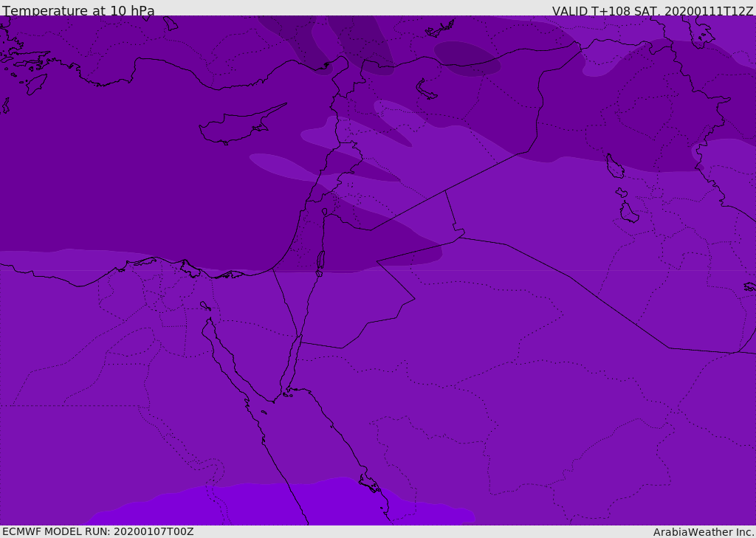Click the 'ECMWF MODEL RUN: 20200107T00Z' footer text
This screenshot has height=538, width=756.
point(98,531)
